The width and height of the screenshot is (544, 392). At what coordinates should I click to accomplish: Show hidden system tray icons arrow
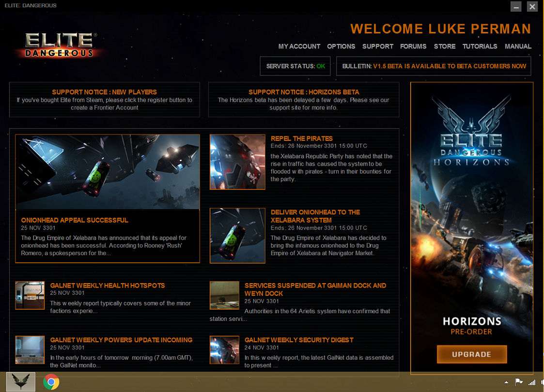pos(506,382)
